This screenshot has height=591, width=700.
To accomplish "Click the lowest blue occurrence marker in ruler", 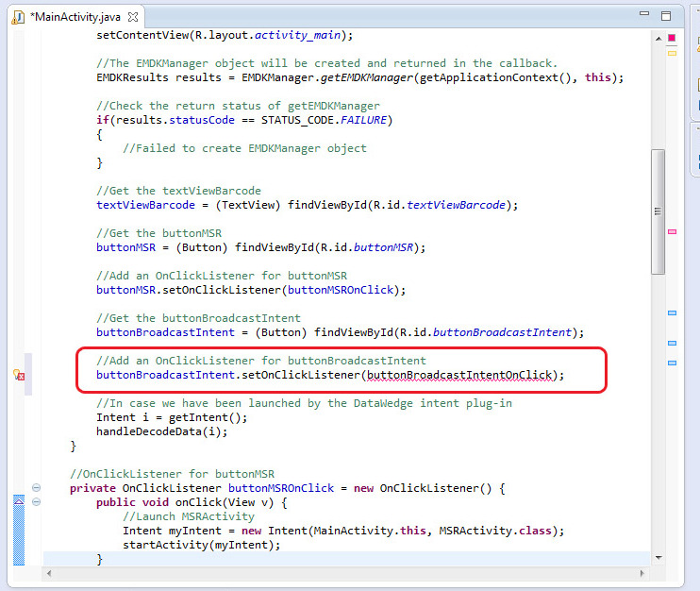I will pos(672,363).
